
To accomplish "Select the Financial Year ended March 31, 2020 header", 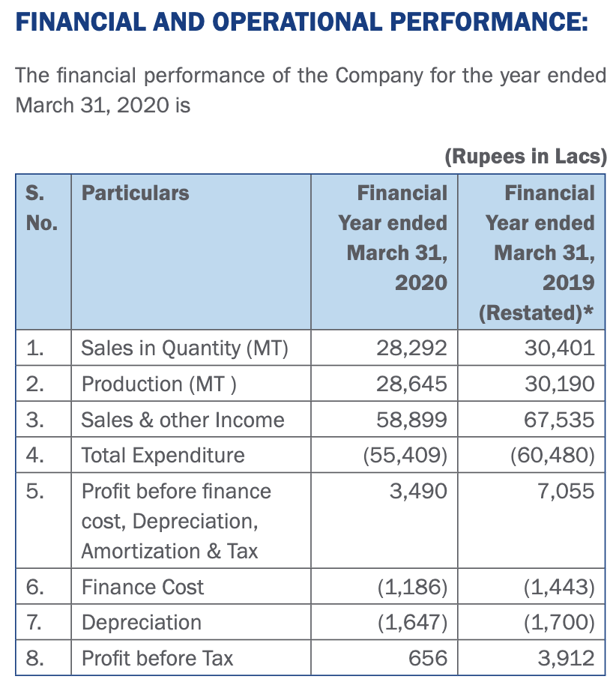I will 393,238.
